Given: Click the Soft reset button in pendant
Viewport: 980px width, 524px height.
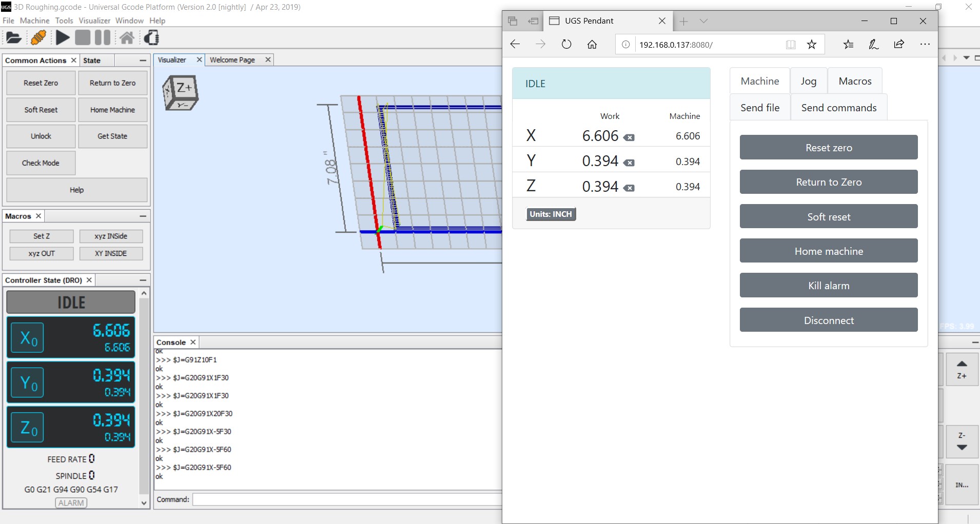Looking at the screenshot, I should 829,217.
